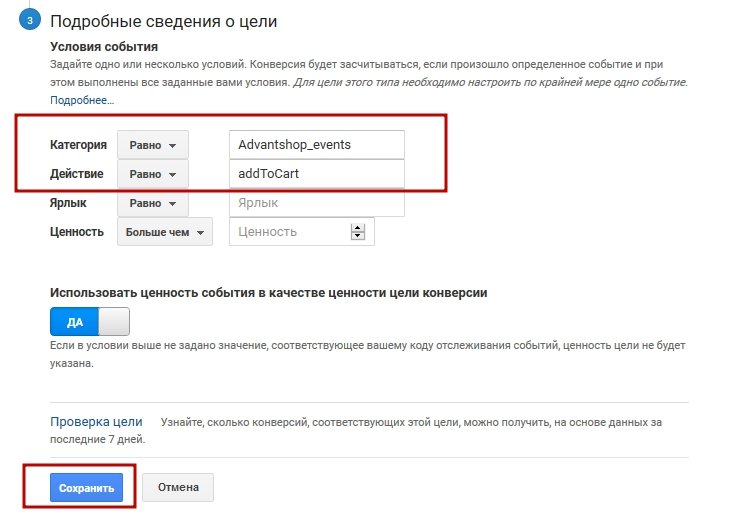Toggle the "ДА" event value switch

click(90, 322)
